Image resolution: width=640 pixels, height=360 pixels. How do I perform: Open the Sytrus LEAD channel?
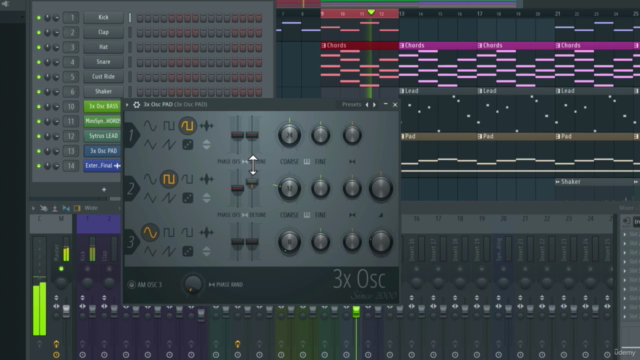click(102, 136)
